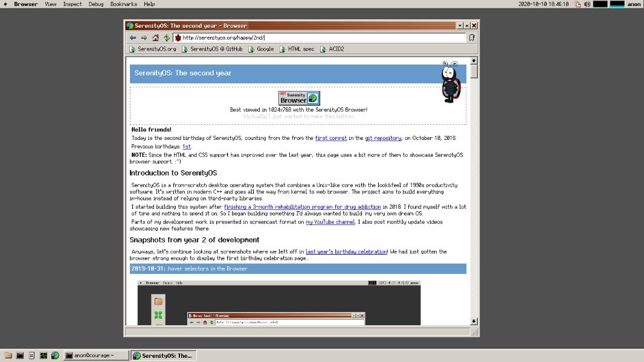
Task: Maximize the Browser window
Action: click(x=467, y=25)
